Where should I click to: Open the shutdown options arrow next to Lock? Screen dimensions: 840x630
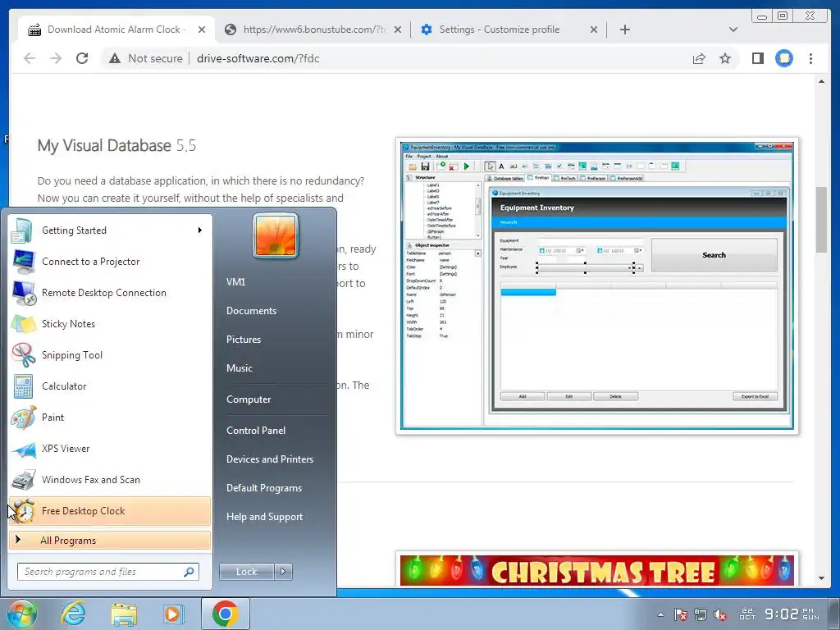283,572
